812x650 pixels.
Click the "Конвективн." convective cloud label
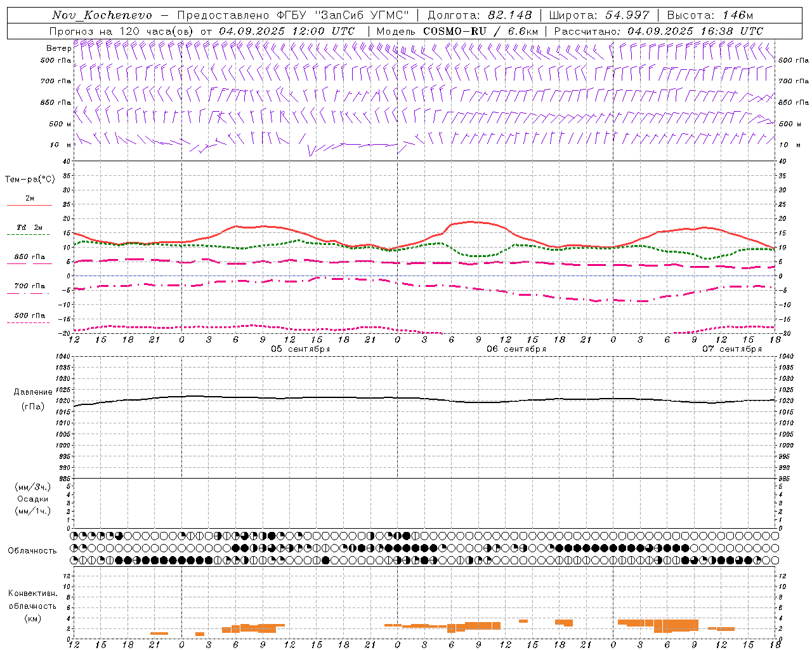(32, 594)
